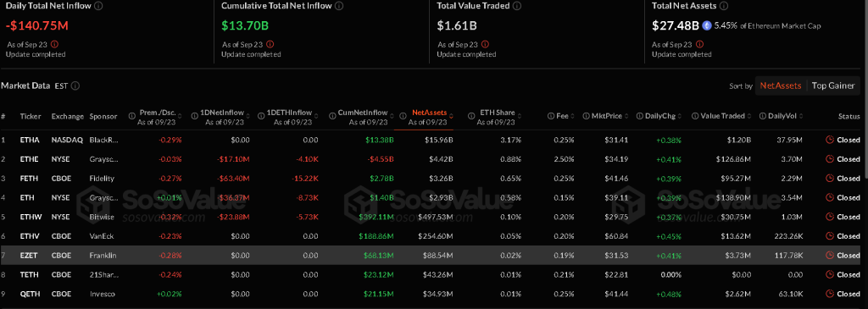Click info icon next to Cumulative Total Net Inflow
868x309 pixels.
click(x=339, y=6)
